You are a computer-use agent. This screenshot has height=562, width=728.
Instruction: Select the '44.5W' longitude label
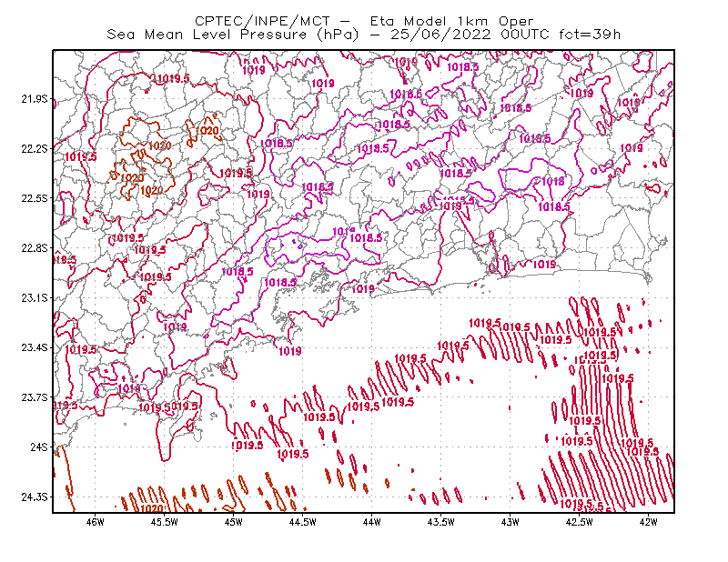[x=303, y=522]
